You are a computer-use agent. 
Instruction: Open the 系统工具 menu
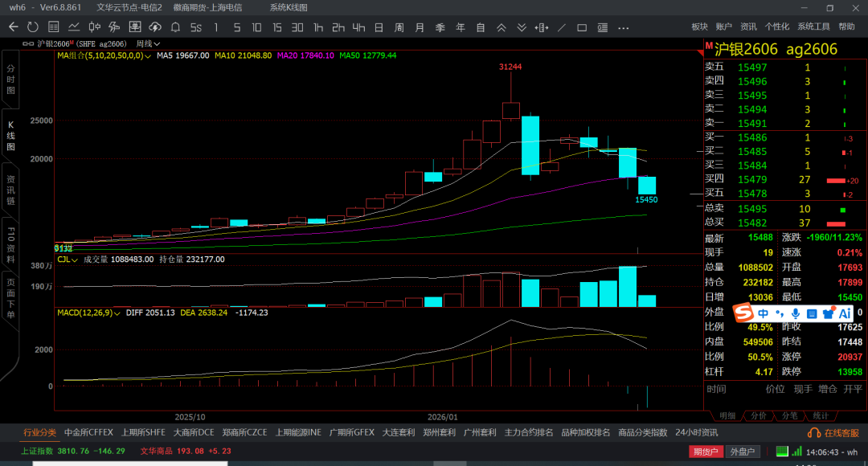coord(813,27)
